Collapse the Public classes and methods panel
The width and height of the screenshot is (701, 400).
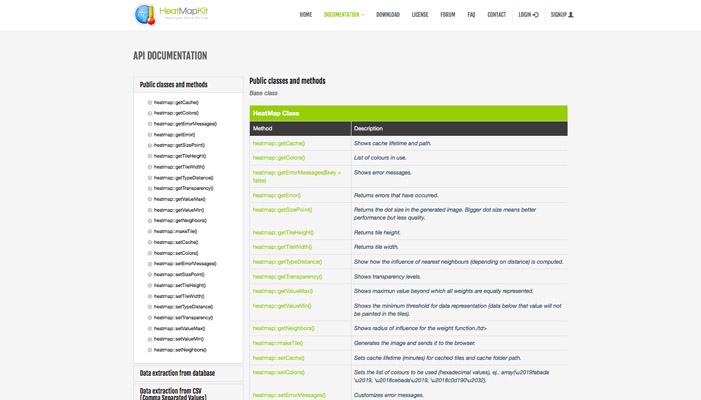point(188,84)
